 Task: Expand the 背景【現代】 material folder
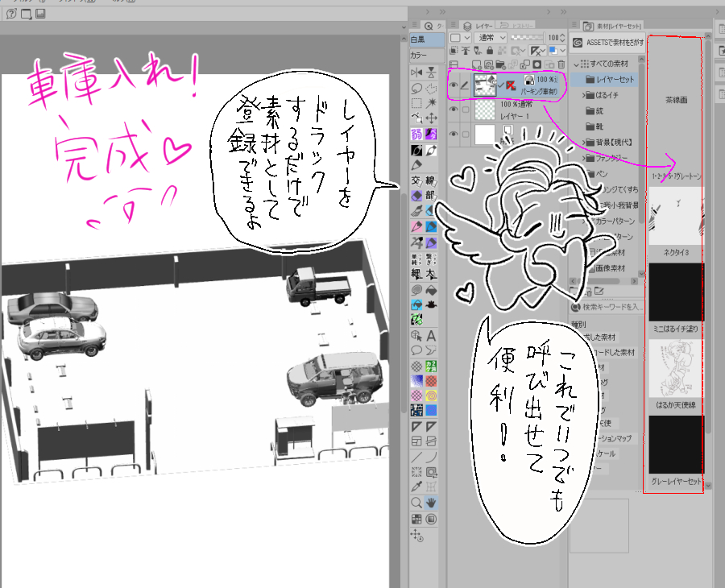[584, 142]
